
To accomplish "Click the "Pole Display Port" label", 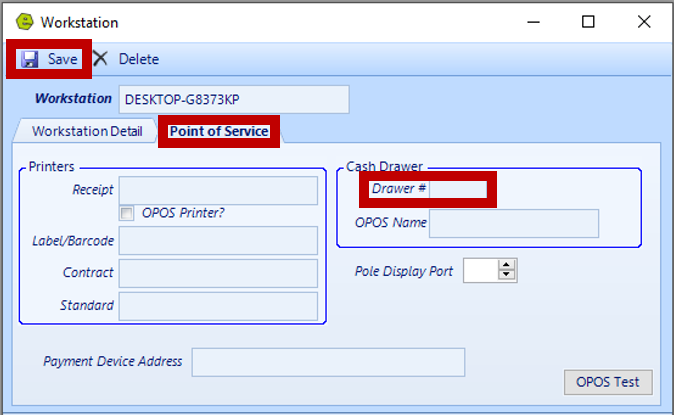I will (x=404, y=271).
